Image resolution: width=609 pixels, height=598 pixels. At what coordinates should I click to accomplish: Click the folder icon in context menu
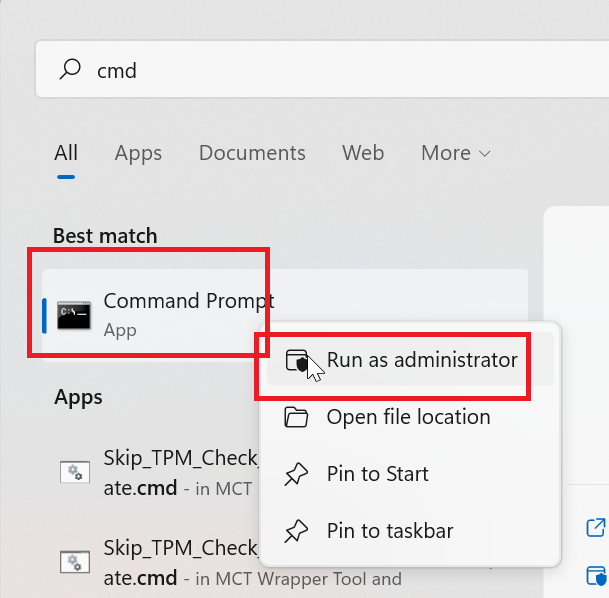click(x=296, y=417)
